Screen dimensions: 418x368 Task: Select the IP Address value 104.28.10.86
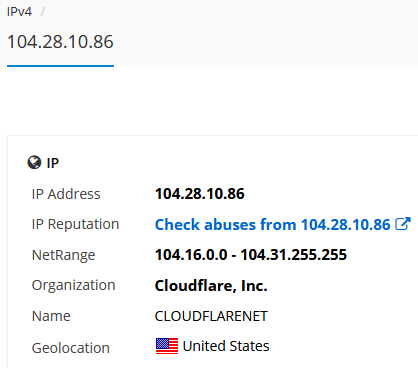[x=200, y=194]
